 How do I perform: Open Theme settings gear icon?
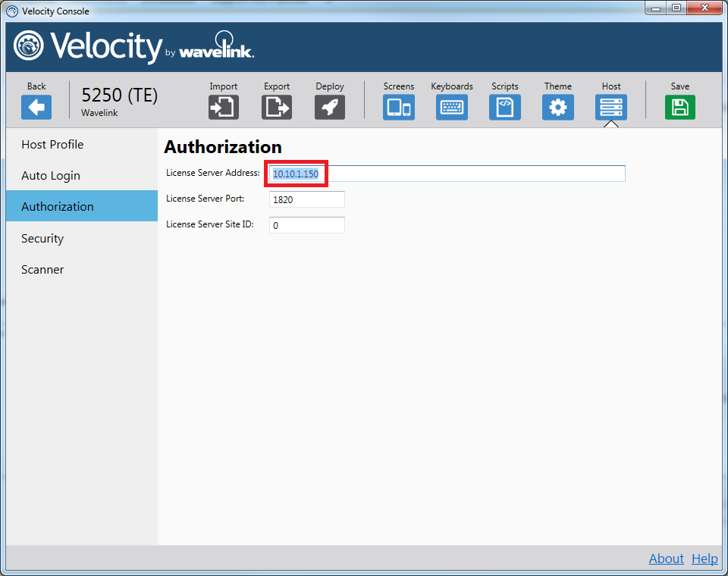tap(557, 107)
